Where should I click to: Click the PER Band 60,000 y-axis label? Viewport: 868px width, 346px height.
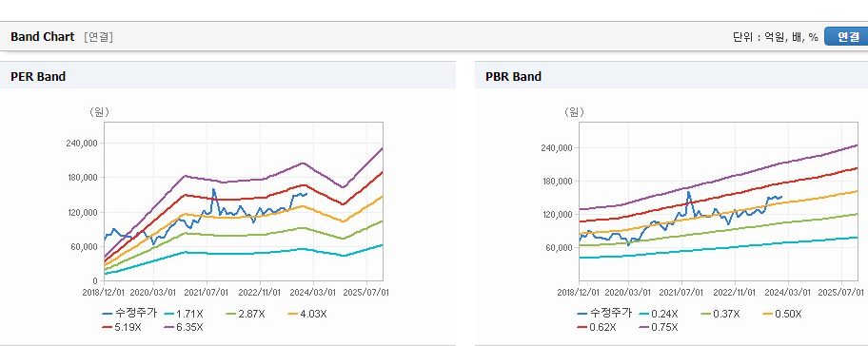(x=84, y=246)
